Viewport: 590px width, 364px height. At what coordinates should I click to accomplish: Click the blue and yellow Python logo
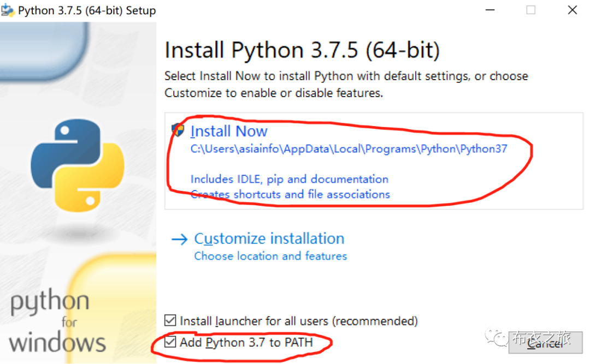click(x=78, y=165)
